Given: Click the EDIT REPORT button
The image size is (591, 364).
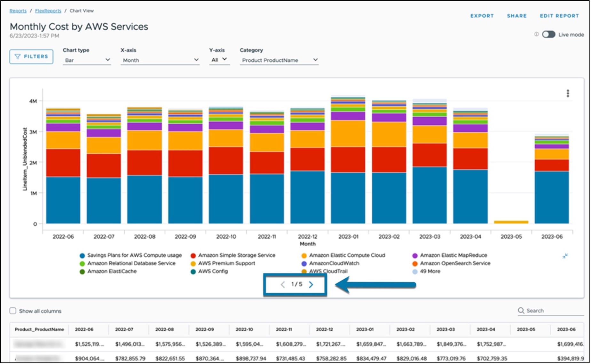Looking at the screenshot, I should 559,16.
